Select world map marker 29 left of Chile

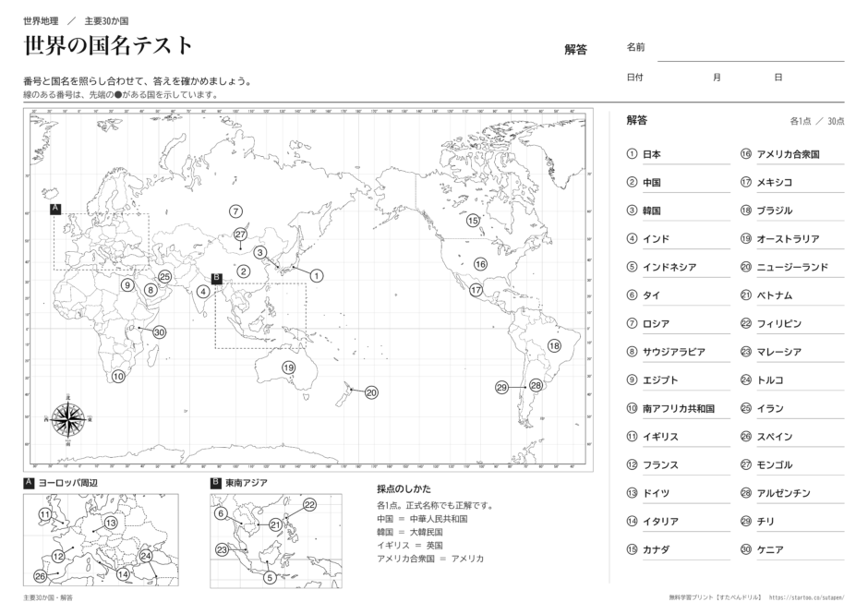(502, 387)
